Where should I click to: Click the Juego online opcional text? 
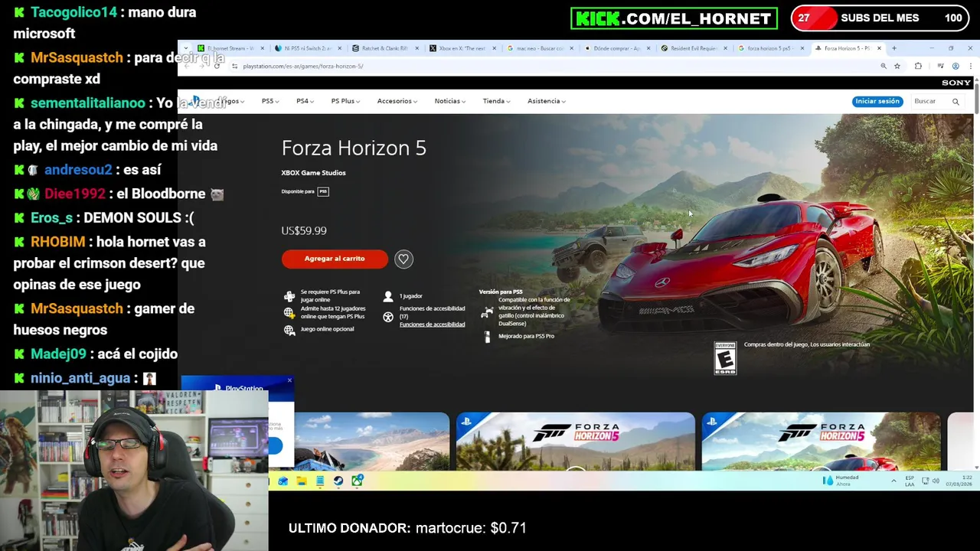(x=327, y=329)
